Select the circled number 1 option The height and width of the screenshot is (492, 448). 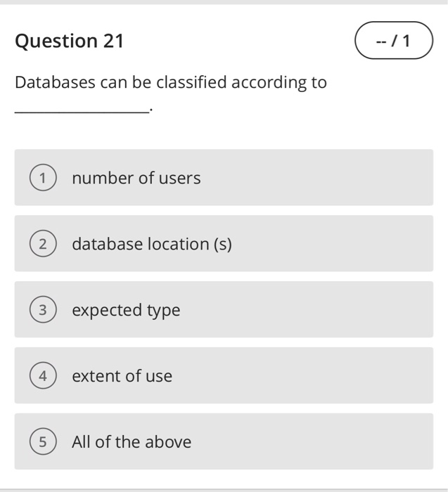tap(43, 177)
